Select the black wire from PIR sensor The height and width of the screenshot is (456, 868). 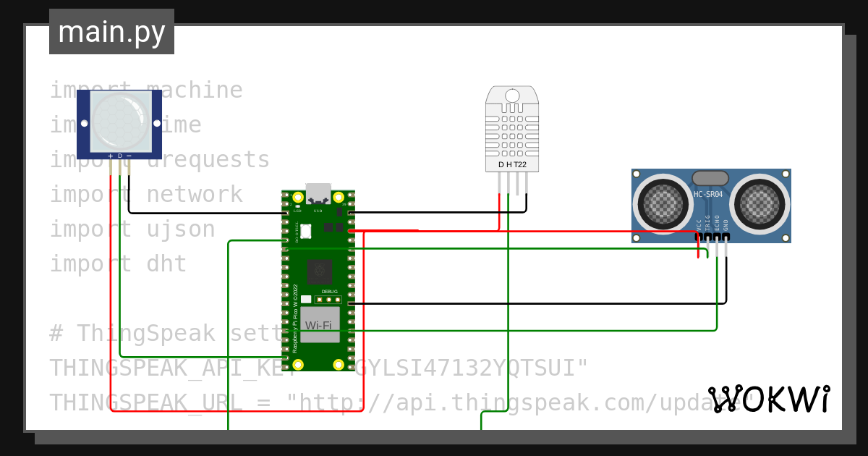coord(203,213)
